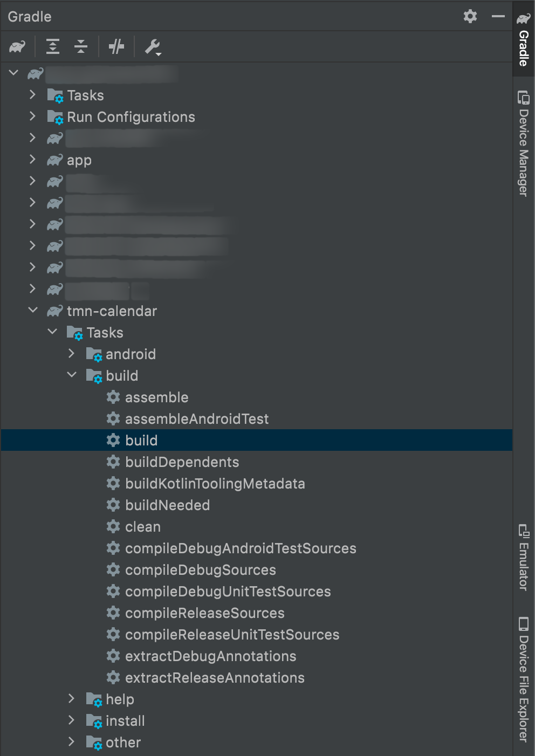Open Build Tool Settings wrench icon
This screenshot has height=756, width=535.
pos(153,47)
